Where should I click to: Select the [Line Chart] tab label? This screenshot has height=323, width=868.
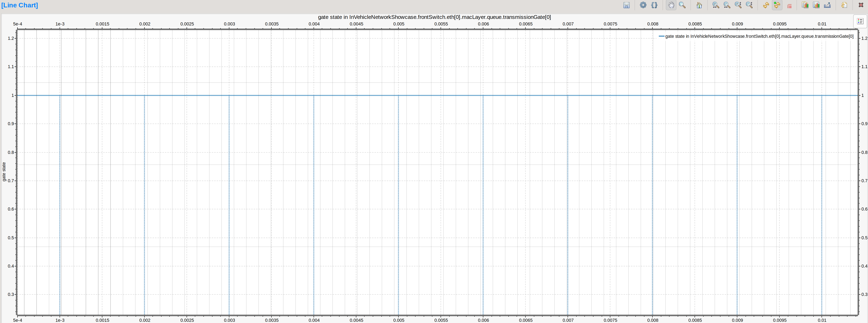click(20, 5)
